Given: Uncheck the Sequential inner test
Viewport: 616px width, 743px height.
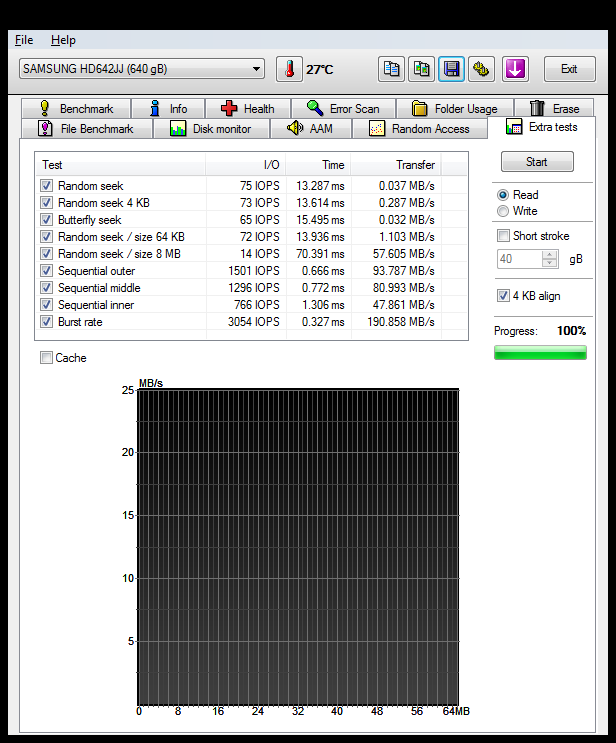Looking at the screenshot, I should tap(46, 305).
